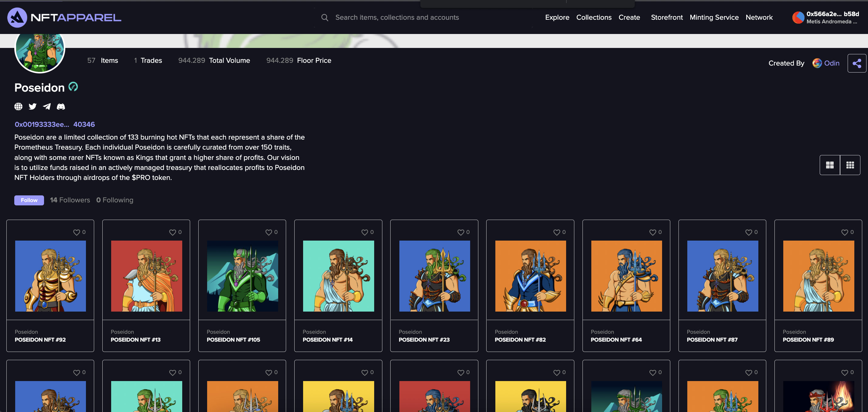Like Poseidon NFT #23 heart

(x=461, y=232)
